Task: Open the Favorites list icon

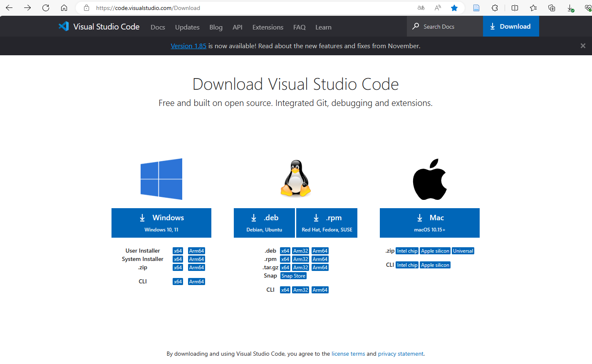Action: point(533,8)
